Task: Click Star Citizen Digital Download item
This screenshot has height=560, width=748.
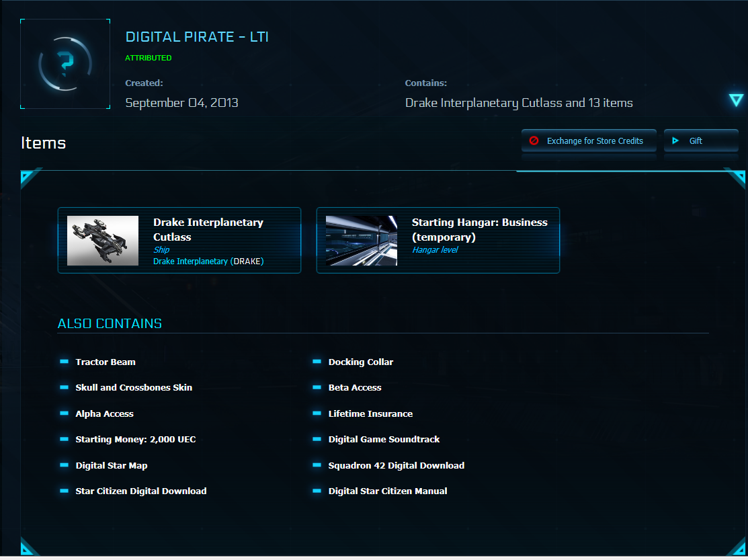Action: (141, 491)
